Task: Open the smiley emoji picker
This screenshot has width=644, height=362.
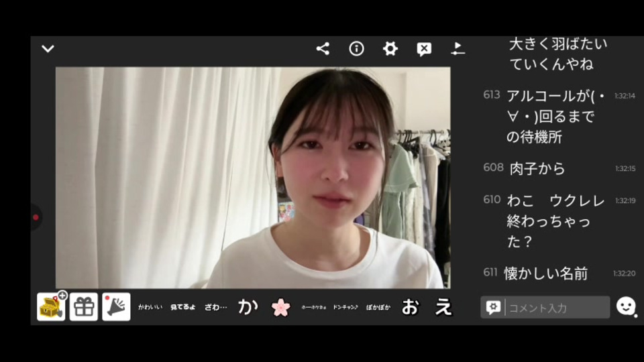Action: click(626, 306)
